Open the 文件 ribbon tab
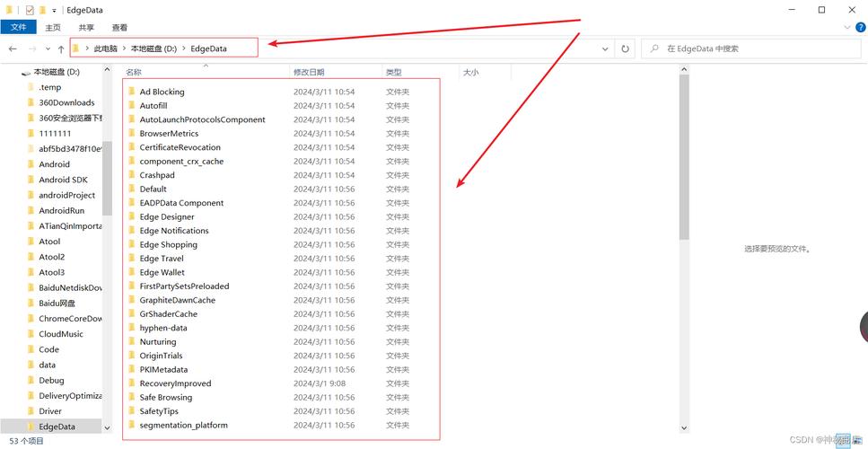The width and height of the screenshot is (868, 449). [18, 27]
